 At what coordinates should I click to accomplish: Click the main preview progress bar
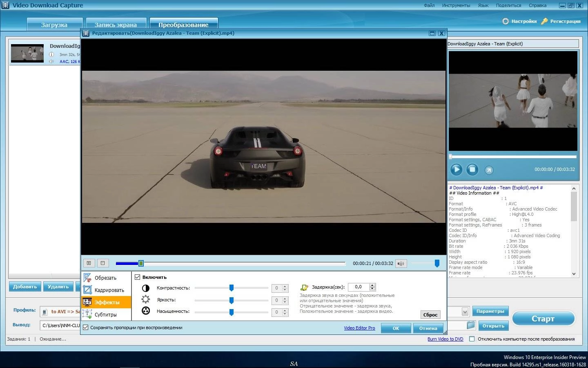(x=513, y=157)
